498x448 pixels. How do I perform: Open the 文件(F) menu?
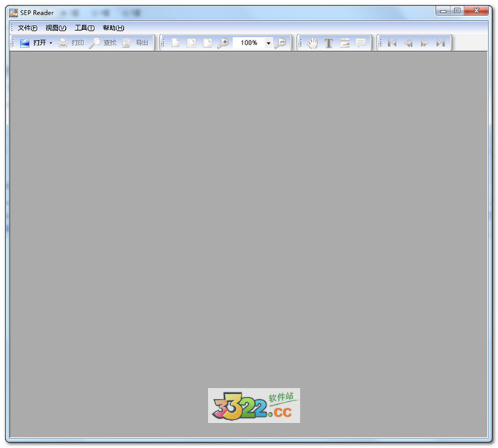point(27,28)
